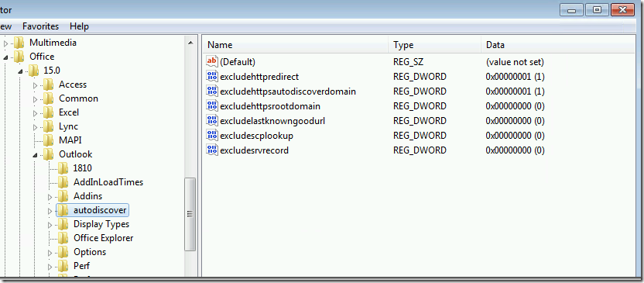Click the (Default) string value icon
Screen dimensions: 644x283
212,62
